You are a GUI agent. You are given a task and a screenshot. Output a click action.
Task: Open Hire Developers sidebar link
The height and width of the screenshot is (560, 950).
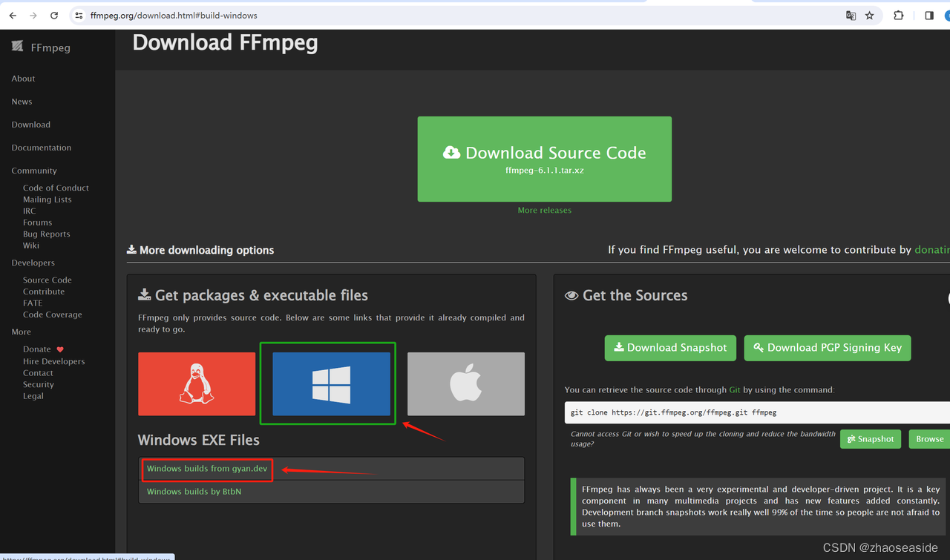coord(54,362)
